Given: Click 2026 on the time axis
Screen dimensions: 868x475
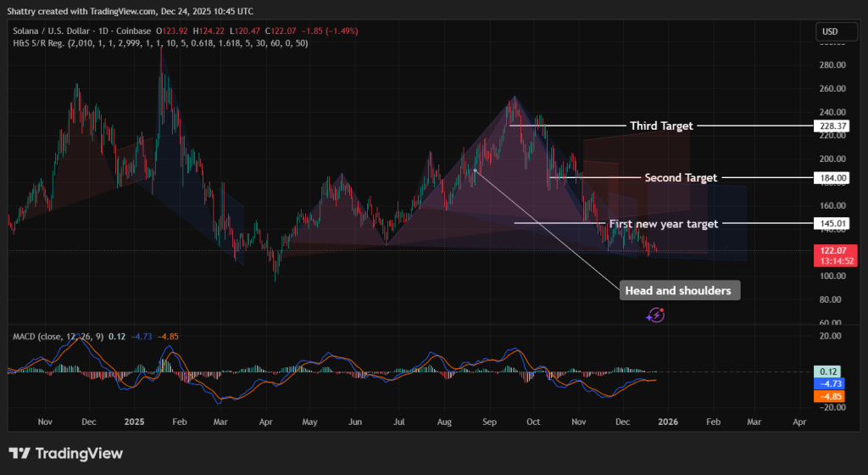Looking at the screenshot, I should (668, 421).
